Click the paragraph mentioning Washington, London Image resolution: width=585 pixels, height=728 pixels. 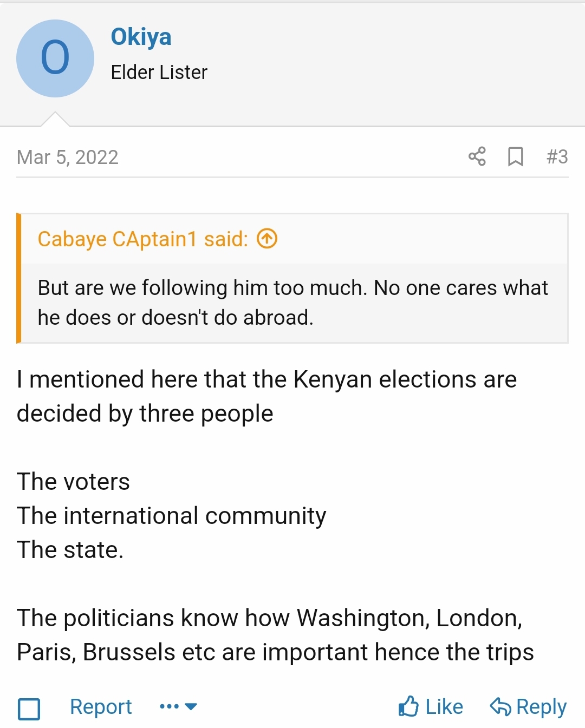[275, 635]
